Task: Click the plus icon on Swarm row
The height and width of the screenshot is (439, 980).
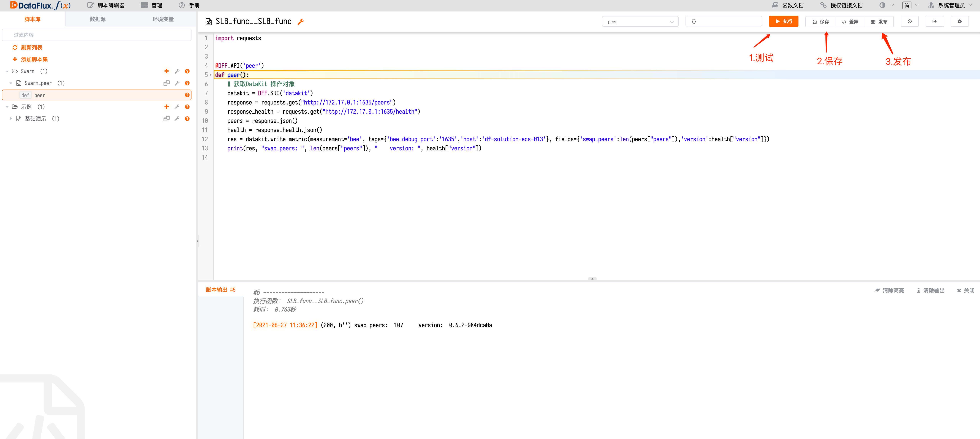Action: pos(166,71)
